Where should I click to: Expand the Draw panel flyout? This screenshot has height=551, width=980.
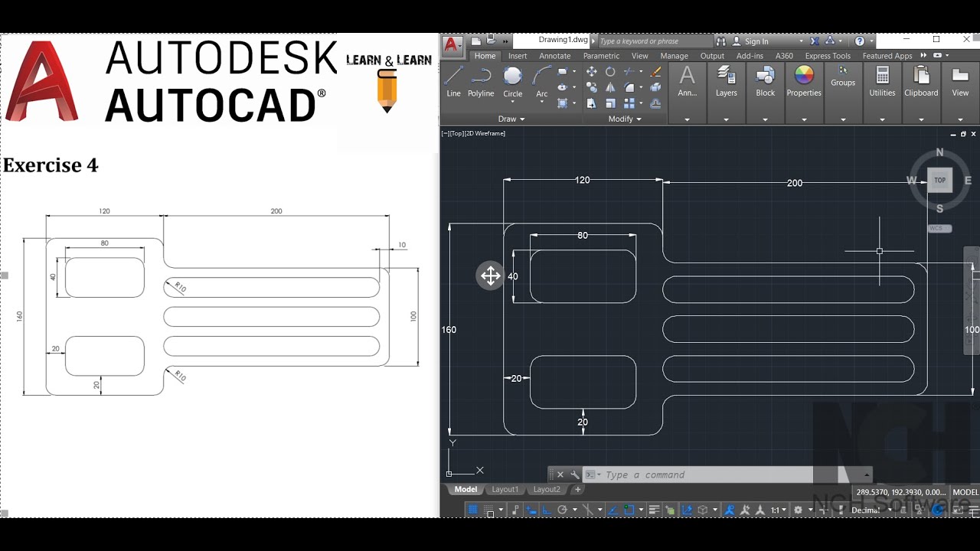[511, 119]
